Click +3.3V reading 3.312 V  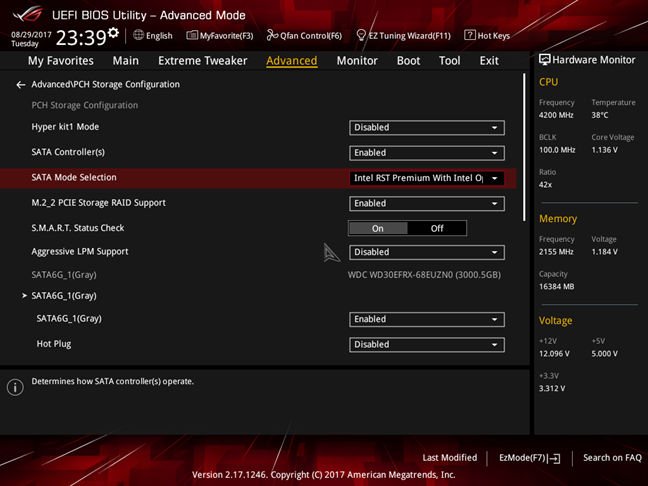[552, 388]
